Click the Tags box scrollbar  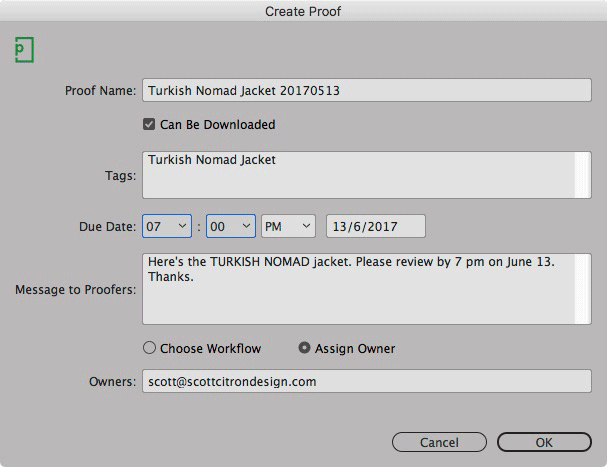click(584, 175)
